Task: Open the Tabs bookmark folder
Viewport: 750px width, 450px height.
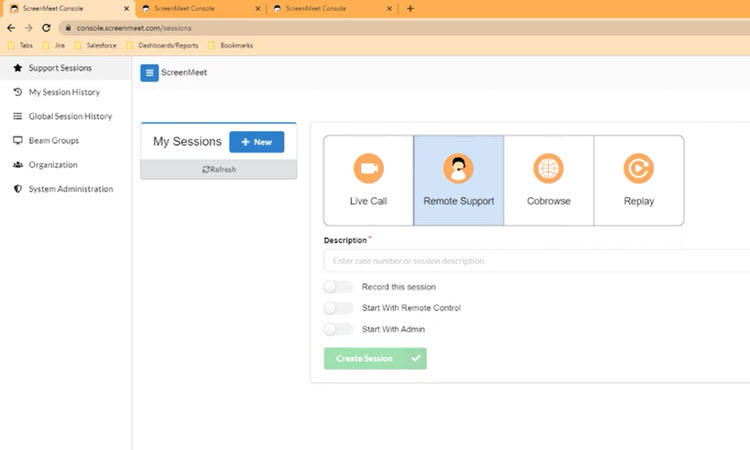Action: point(21,45)
